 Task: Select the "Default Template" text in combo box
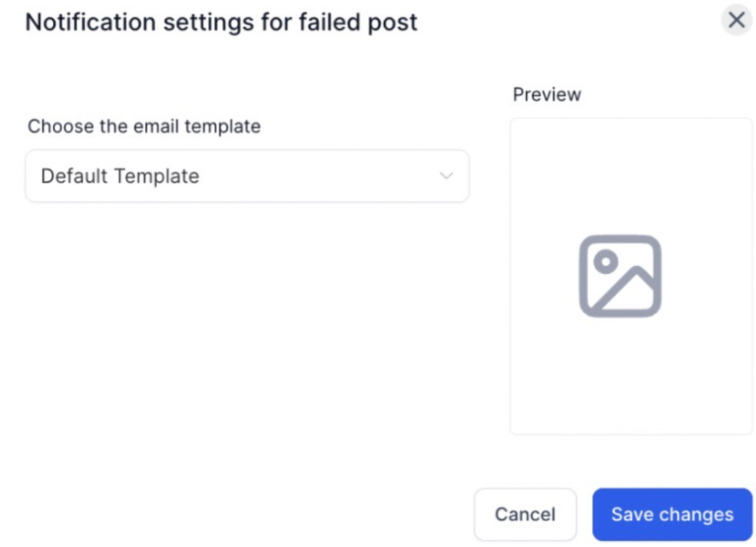point(120,176)
